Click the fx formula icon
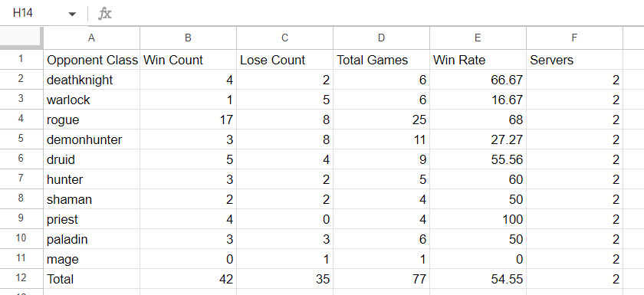This screenshot has width=644, height=295. [105, 14]
